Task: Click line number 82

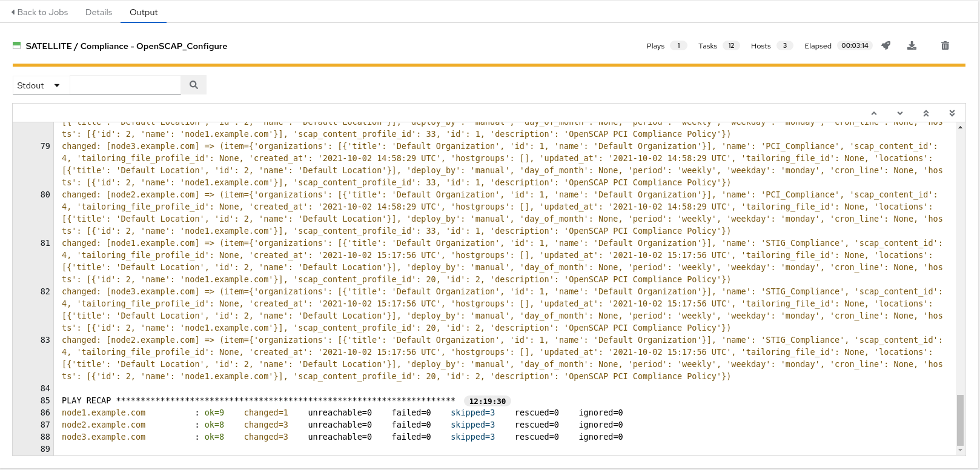Action: [45, 291]
